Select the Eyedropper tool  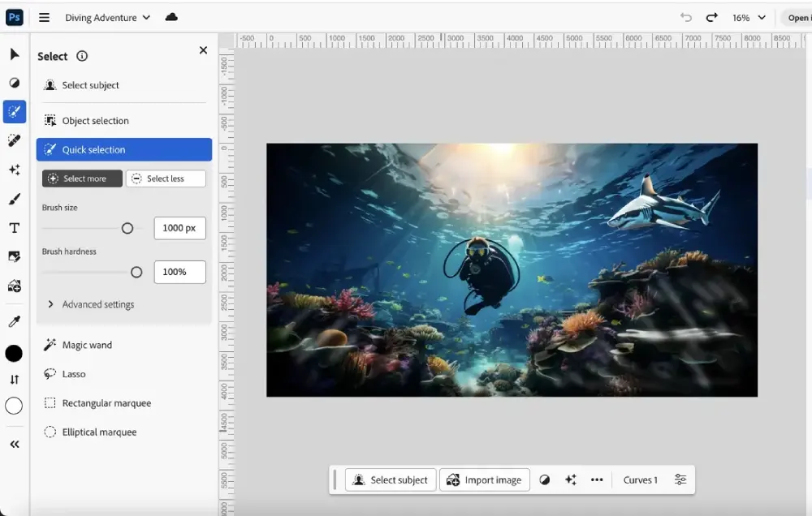click(x=14, y=322)
